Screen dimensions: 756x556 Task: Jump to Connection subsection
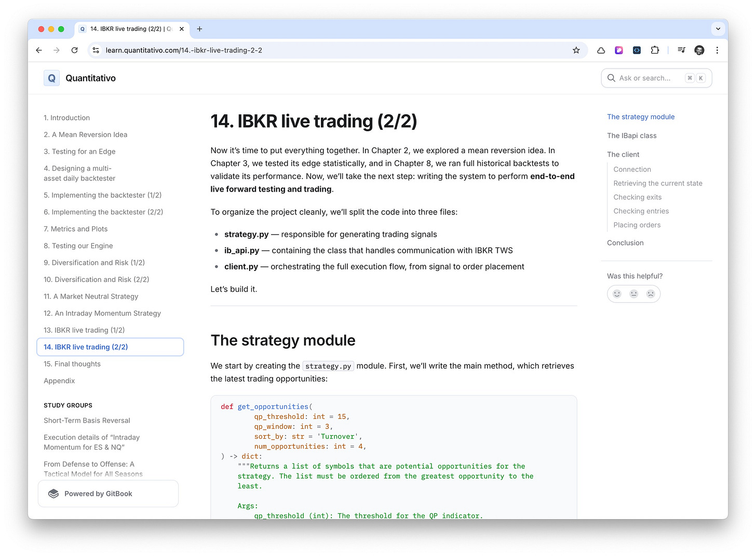coord(632,169)
